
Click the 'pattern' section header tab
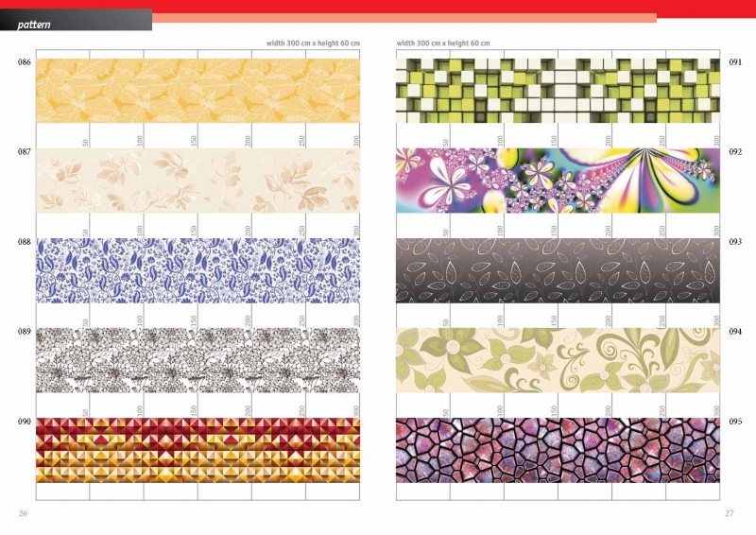click(36, 24)
